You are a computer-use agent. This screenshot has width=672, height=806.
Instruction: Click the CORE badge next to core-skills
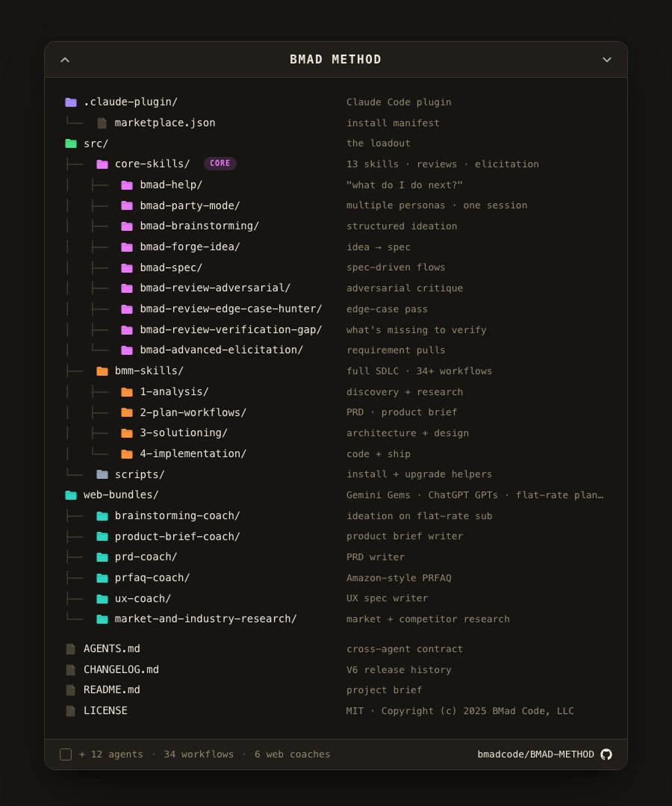pos(220,164)
